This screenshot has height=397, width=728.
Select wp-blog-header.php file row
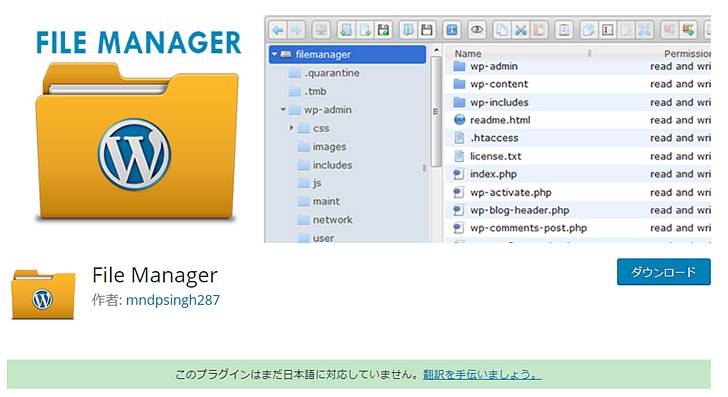(x=578, y=210)
